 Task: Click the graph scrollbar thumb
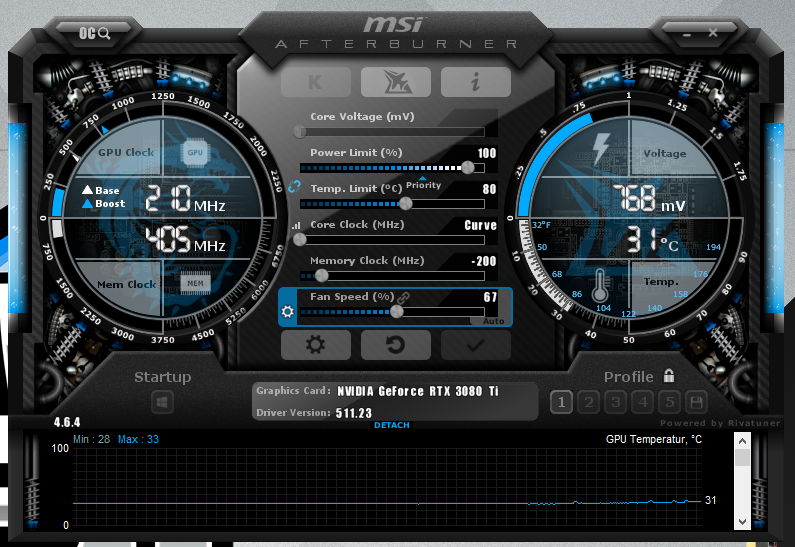(742, 458)
